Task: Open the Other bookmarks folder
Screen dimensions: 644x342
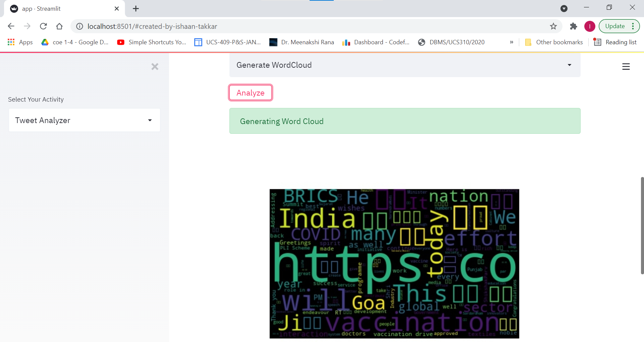Action: coord(554,42)
